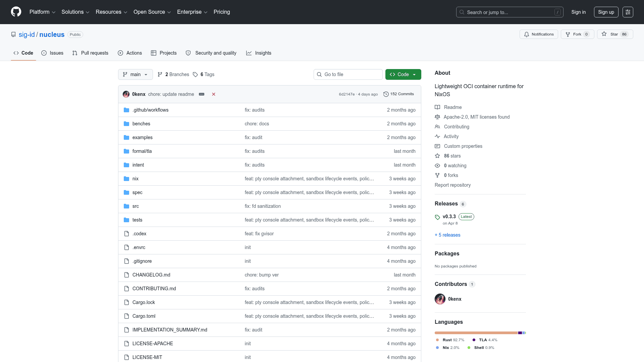Click the file icon beside .codex
The width and height of the screenshot is (644, 362).
(x=126, y=234)
